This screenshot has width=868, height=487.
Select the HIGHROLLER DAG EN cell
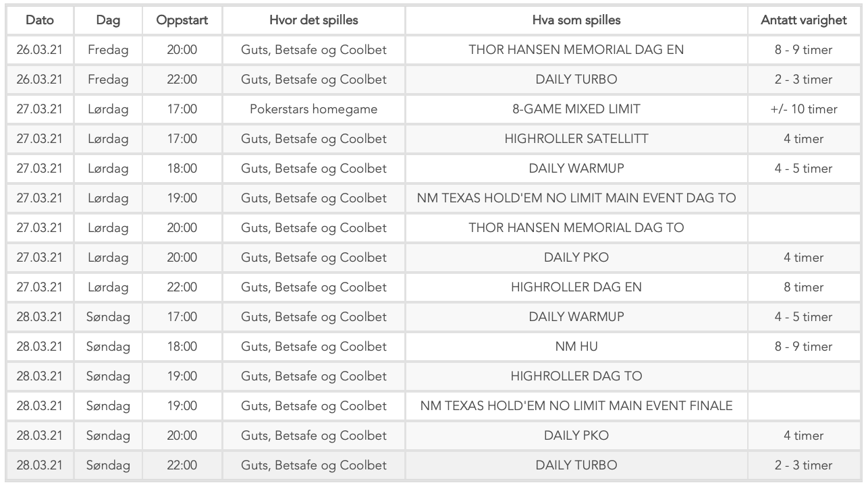576,287
